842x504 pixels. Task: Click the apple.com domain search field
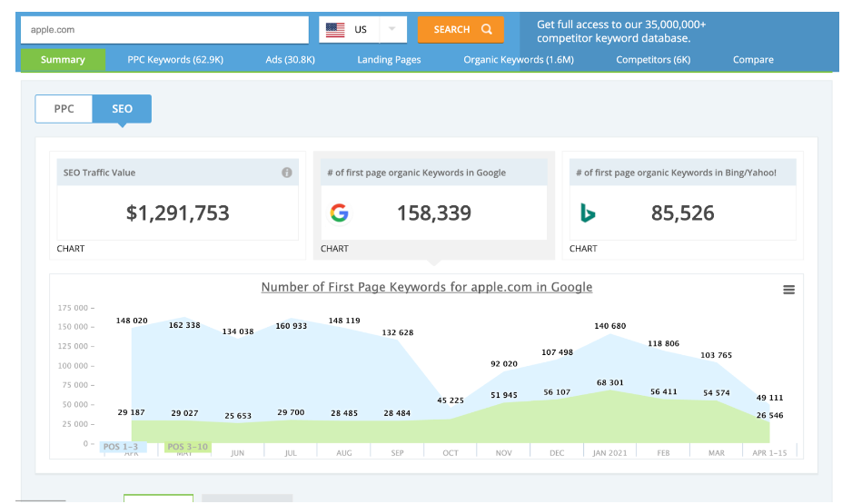point(164,30)
